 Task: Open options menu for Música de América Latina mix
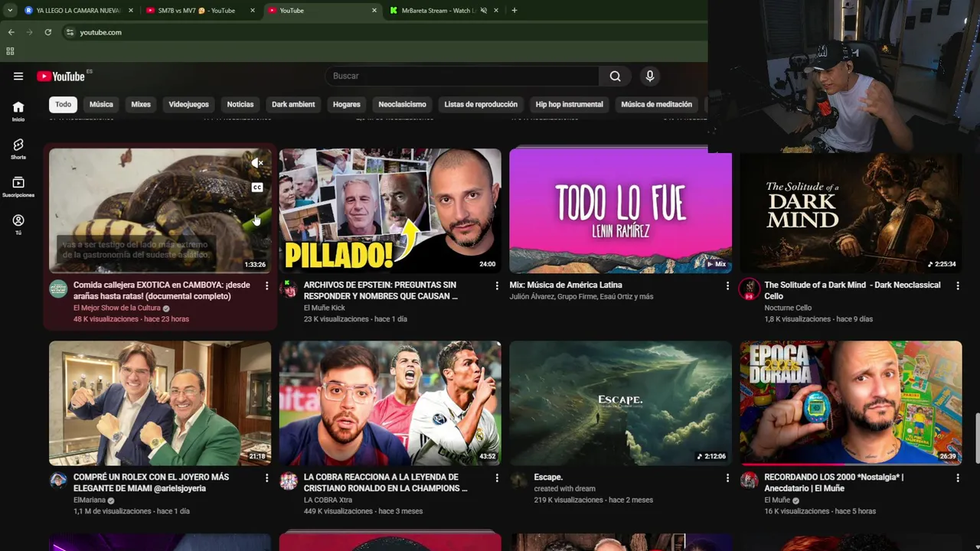point(727,285)
